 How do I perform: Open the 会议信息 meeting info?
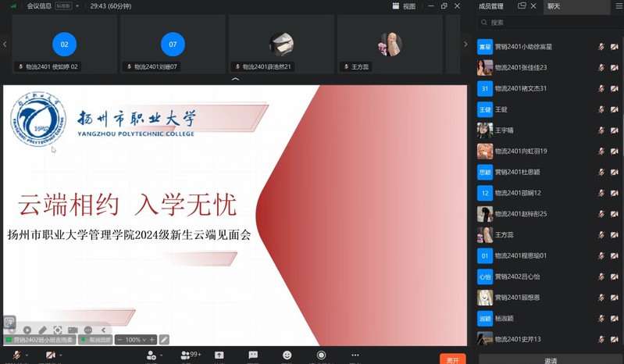(39, 6)
